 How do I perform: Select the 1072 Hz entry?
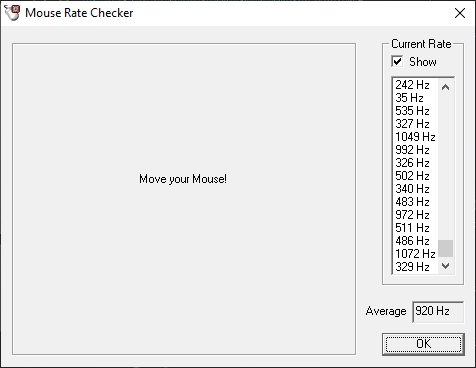pos(416,254)
